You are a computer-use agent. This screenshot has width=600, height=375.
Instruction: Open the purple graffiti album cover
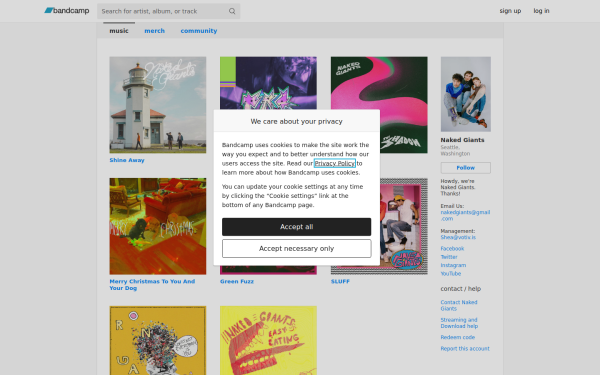coord(268,83)
